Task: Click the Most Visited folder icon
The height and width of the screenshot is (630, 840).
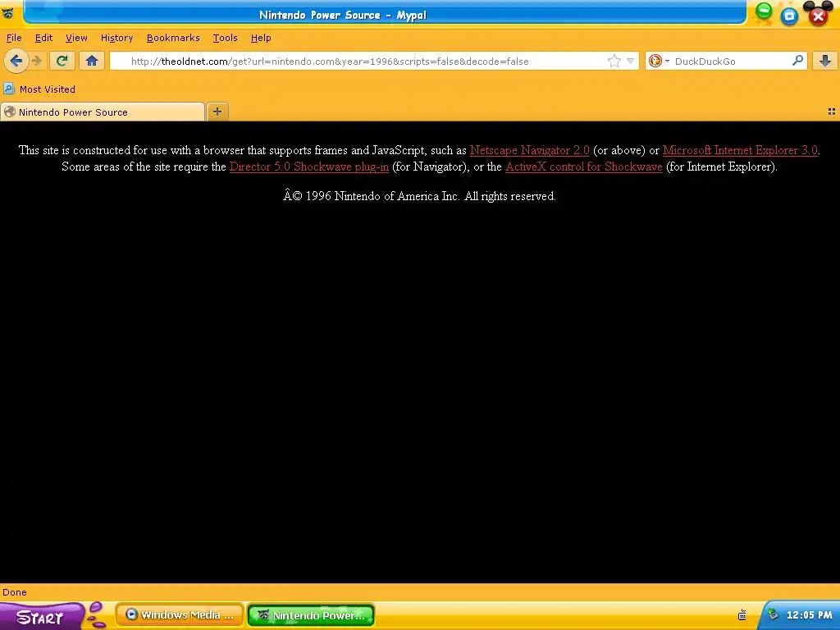Action: [9, 89]
